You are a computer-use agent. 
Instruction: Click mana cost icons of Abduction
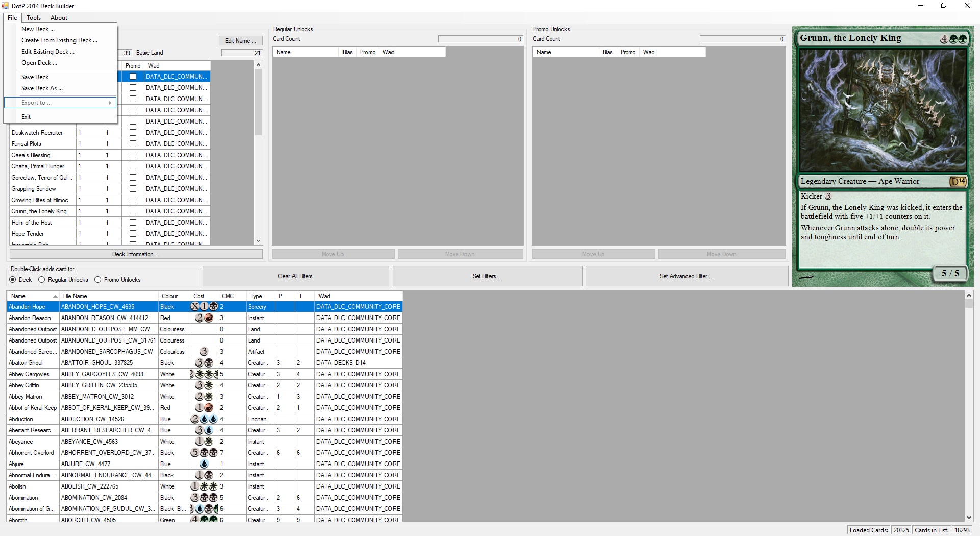coord(204,419)
